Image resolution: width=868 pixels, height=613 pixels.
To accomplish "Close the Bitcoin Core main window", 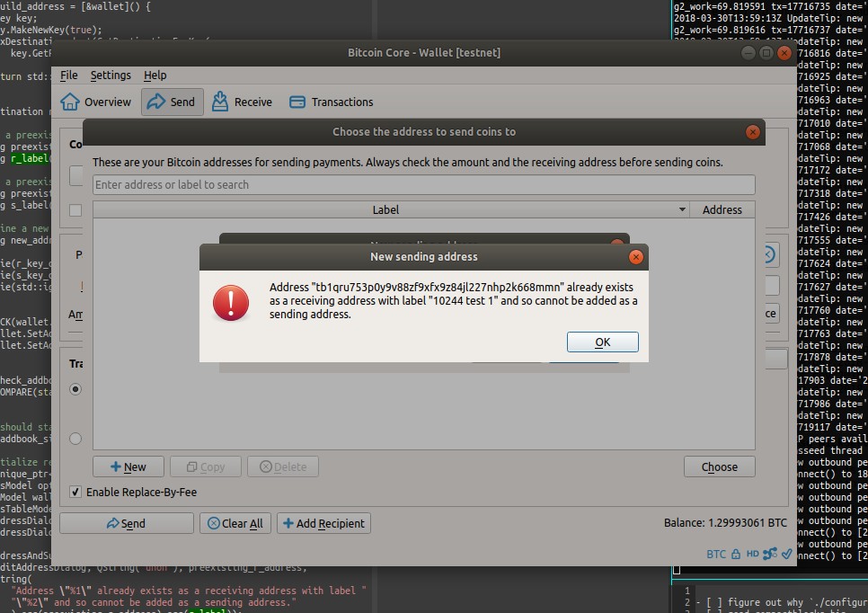I will click(x=784, y=53).
